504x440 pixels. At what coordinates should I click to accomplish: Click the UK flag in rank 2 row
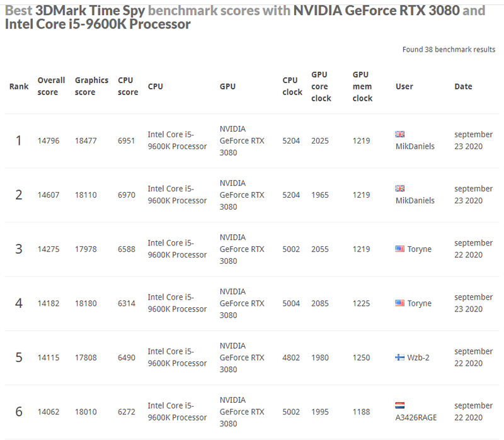[x=399, y=188]
